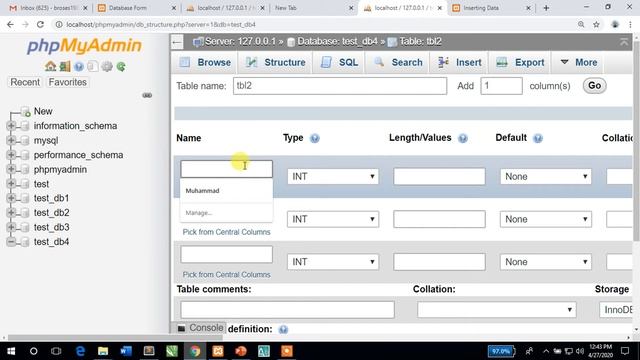Go back in browser history
This screenshot has height=360, width=640.
coord(10,24)
